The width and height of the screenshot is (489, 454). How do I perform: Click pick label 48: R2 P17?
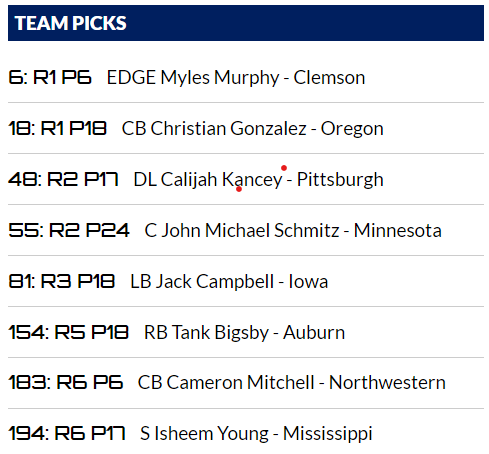click(x=63, y=180)
